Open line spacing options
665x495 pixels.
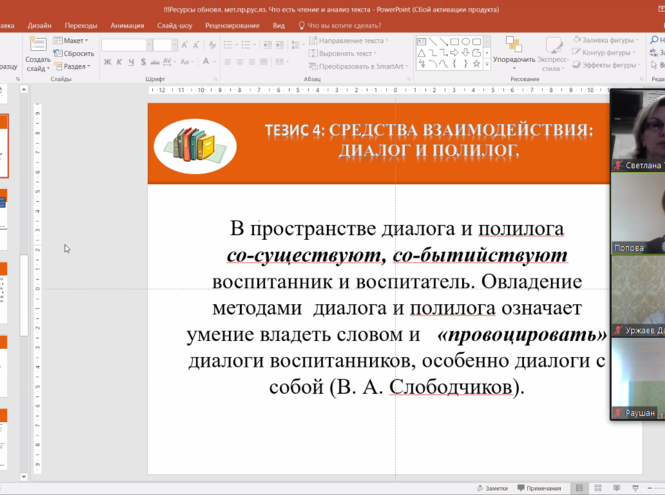pyautogui.click(x=296, y=45)
